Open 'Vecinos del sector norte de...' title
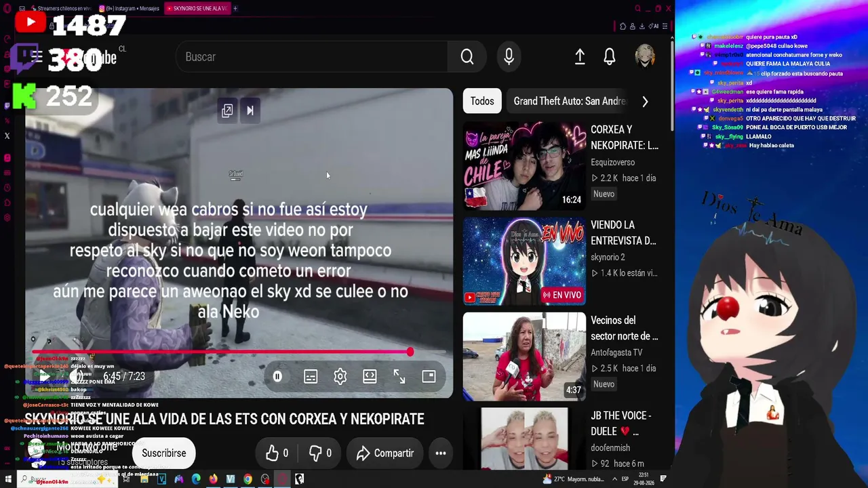 click(624, 328)
